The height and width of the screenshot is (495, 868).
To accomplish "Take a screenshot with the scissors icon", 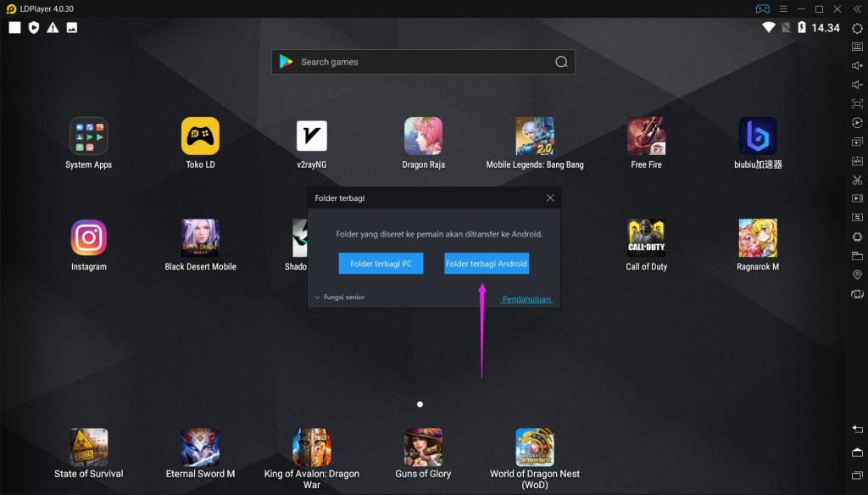I will (857, 180).
